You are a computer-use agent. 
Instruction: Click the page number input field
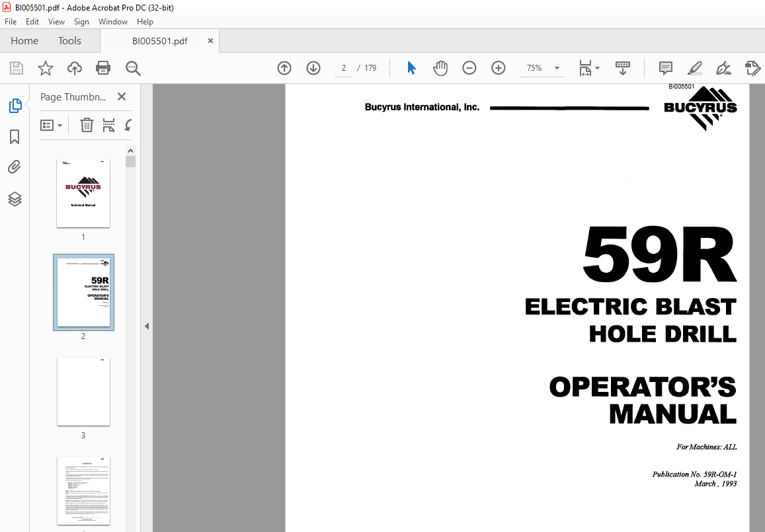343,68
